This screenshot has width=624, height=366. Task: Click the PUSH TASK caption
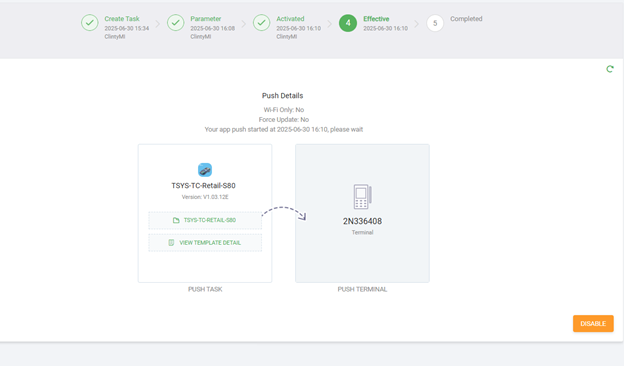[x=205, y=289]
